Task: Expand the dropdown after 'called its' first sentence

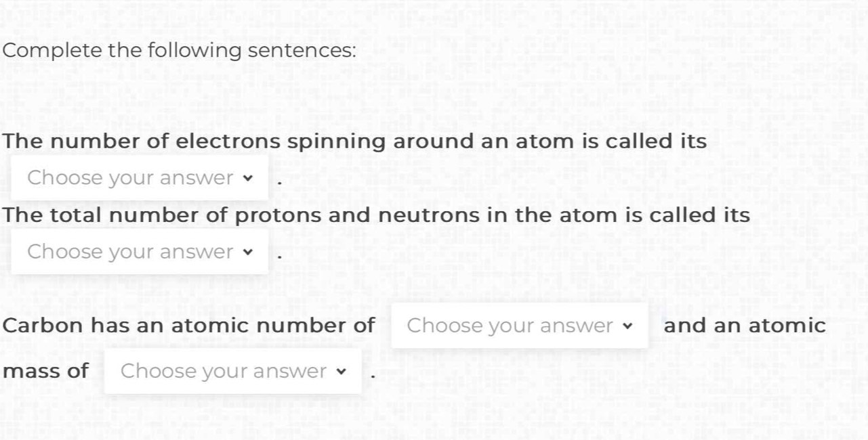Action: (x=139, y=177)
